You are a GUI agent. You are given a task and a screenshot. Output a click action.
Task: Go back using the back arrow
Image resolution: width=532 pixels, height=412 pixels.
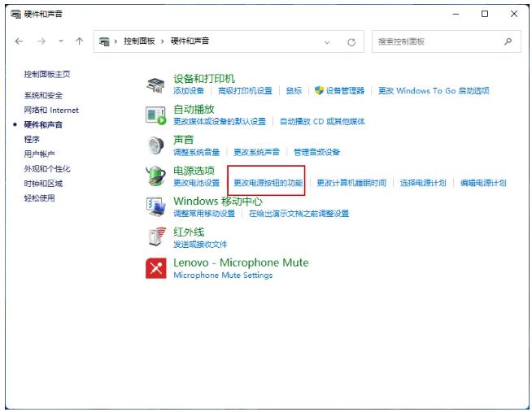click(20, 41)
